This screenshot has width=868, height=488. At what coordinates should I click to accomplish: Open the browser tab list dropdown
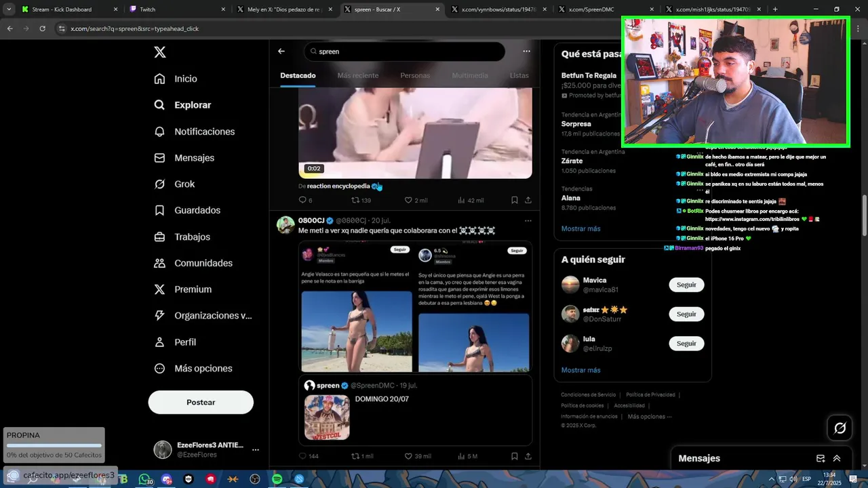9,9
